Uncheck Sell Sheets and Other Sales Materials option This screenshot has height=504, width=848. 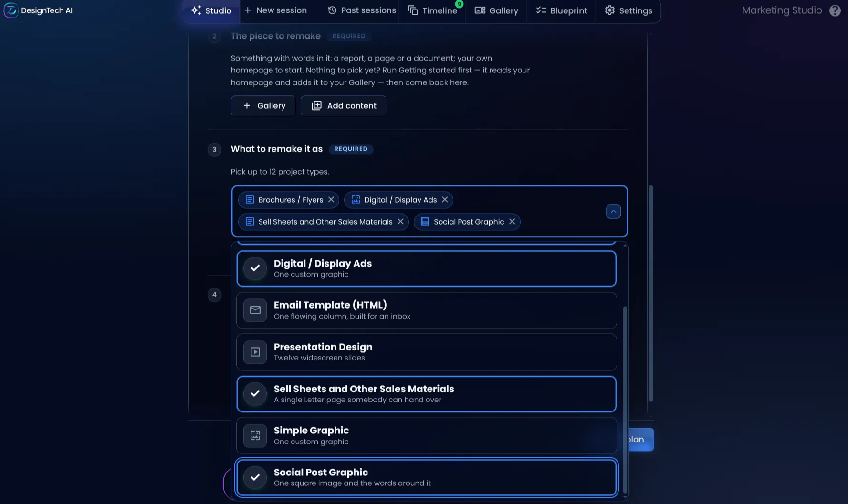426,394
